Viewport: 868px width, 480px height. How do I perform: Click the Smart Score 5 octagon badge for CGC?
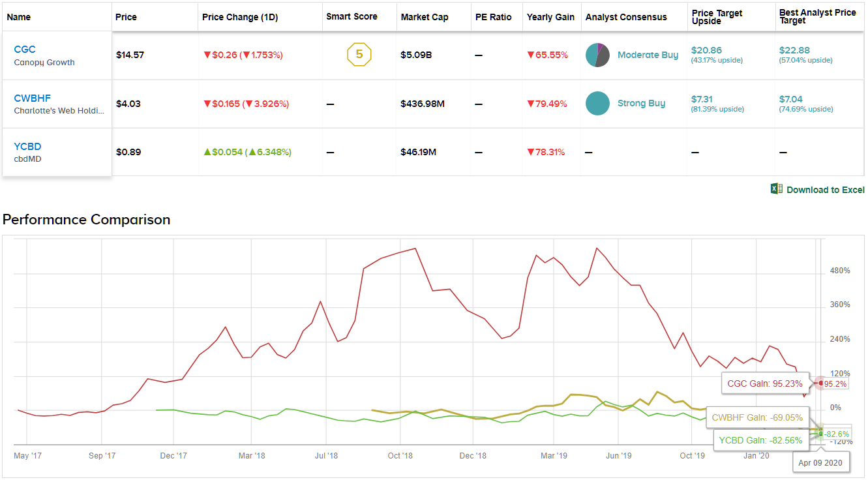click(359, 55)
